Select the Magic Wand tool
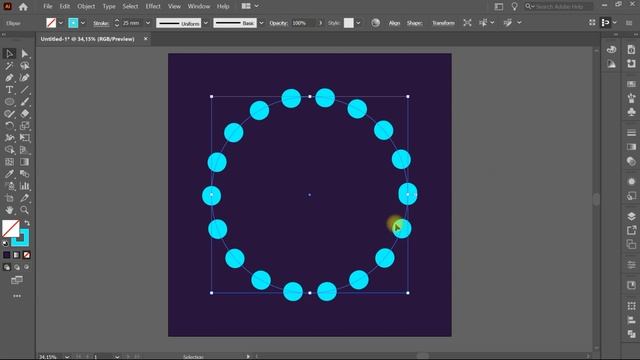This screenshot has width=640, height=360. (x=9, y=66)
